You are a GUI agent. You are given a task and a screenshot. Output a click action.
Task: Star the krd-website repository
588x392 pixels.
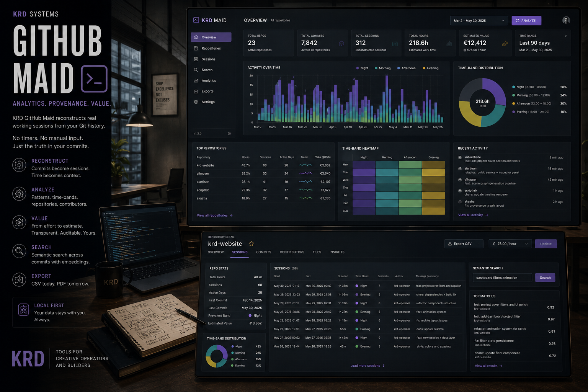tap(252, 243)
